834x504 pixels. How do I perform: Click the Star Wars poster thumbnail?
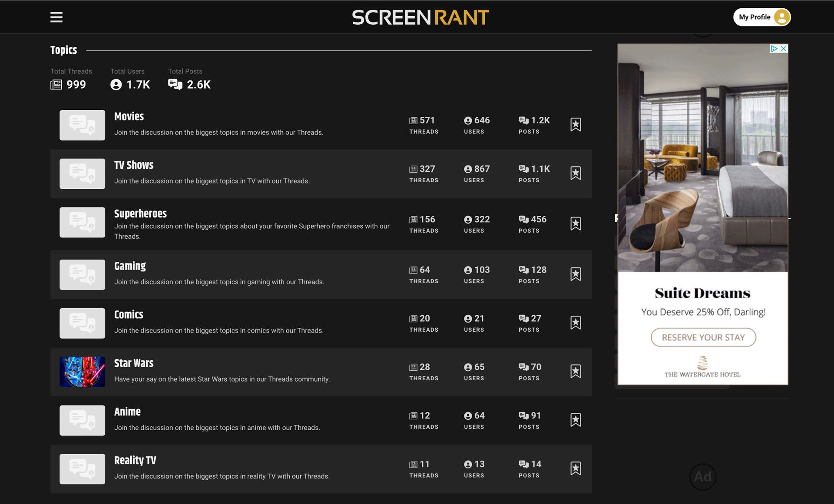(82, 372)
